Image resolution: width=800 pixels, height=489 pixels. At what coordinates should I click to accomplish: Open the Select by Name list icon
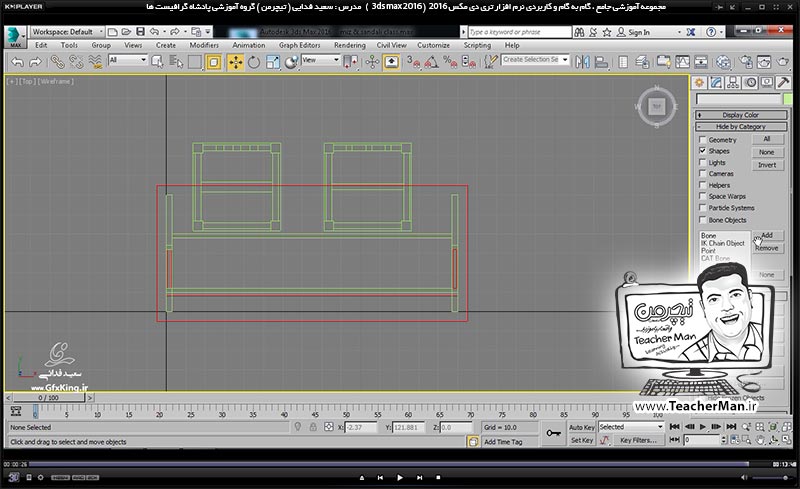pyautogui.click(x=177, y=62)
